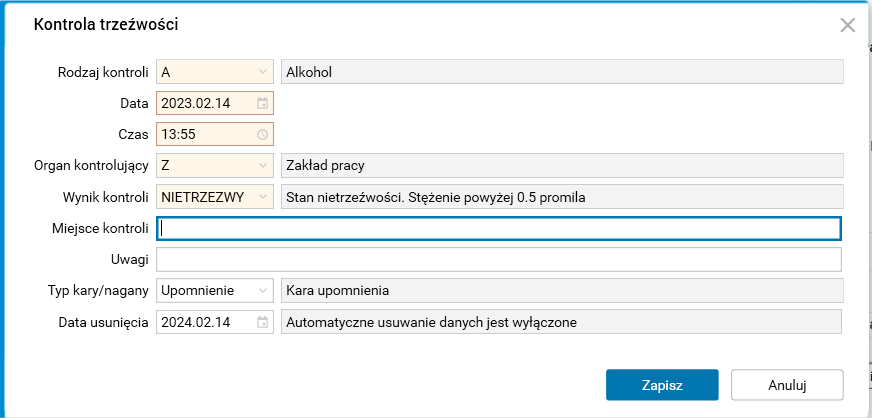Open calendar picker in Data field
872x418 pixels.
coord(262,103)
